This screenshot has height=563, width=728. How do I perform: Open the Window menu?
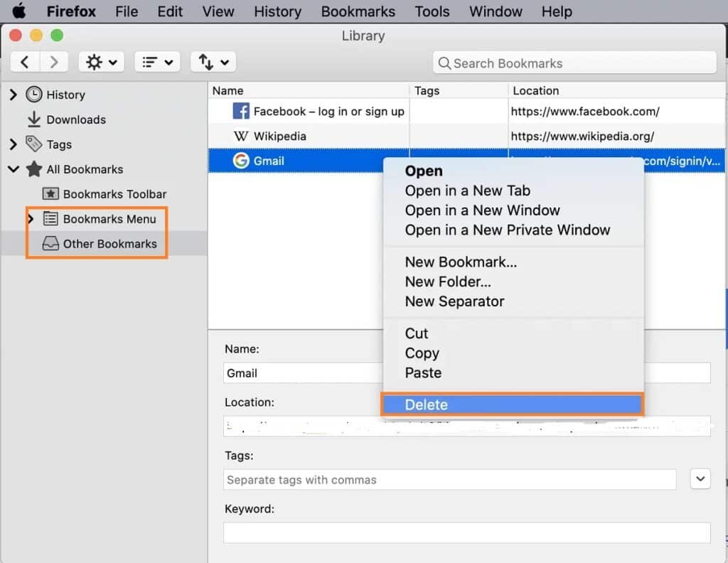pyautogui.click(x=496, y=11)
